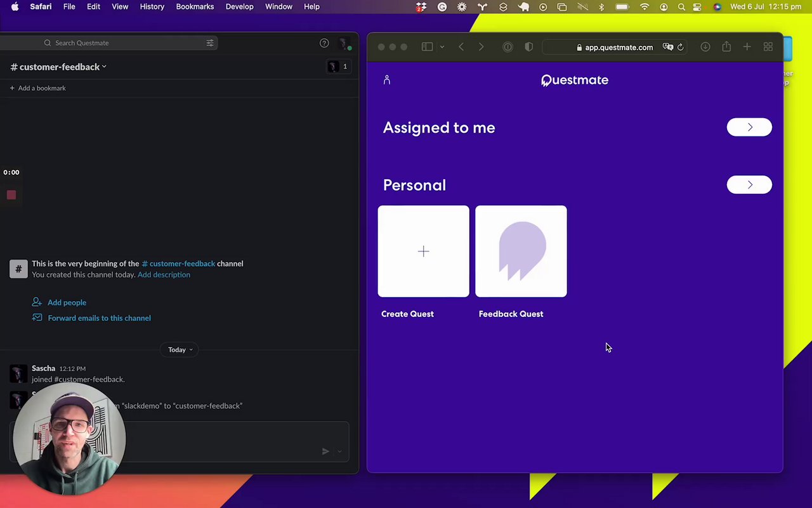This screenshot has width=812, height=508.
Task: Click the Safari address bar app.questmate.com
Action: tap(614, 47)
